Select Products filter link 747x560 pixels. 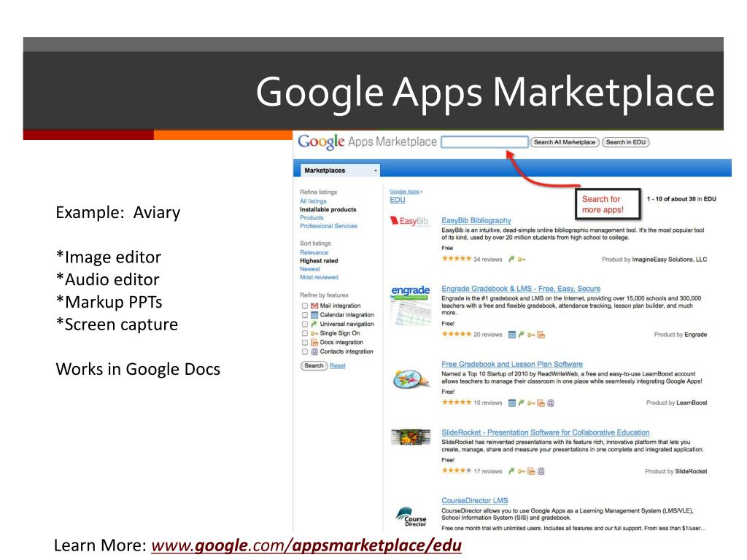point(311,217)
